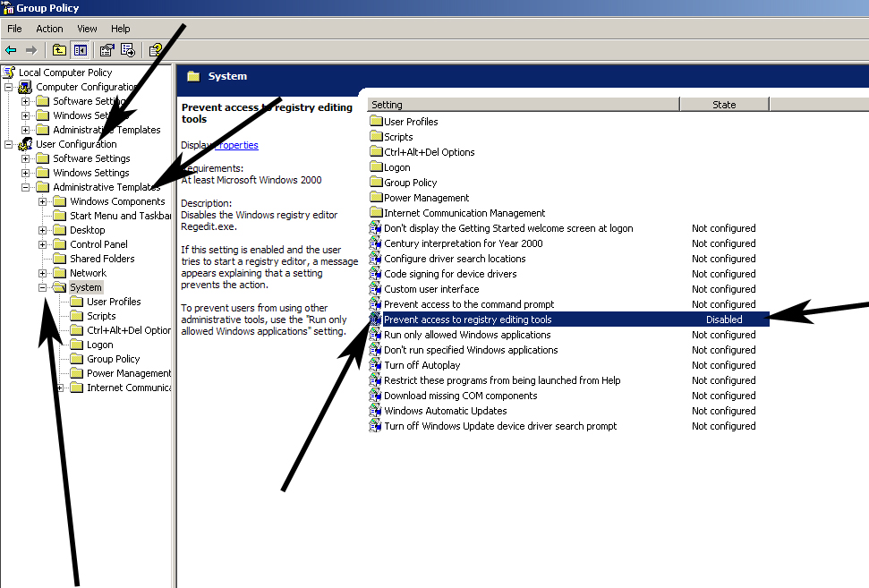Expand the Control Panel tree node

[43, 244]
